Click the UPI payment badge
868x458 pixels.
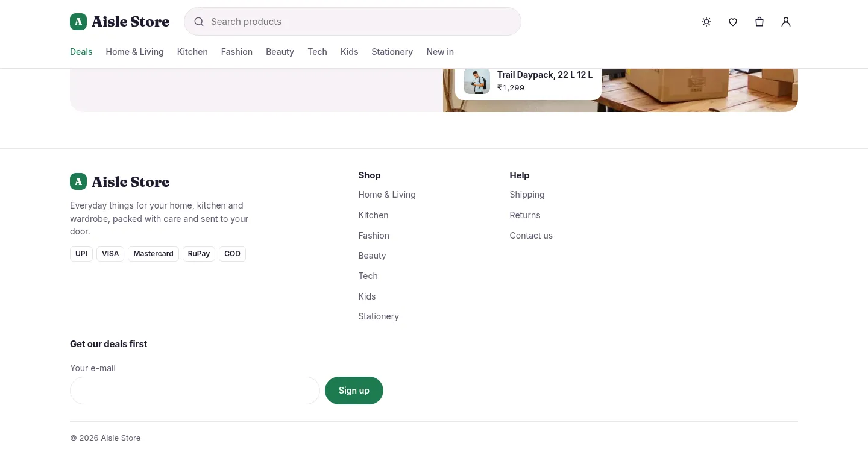(x=81, y=254)
